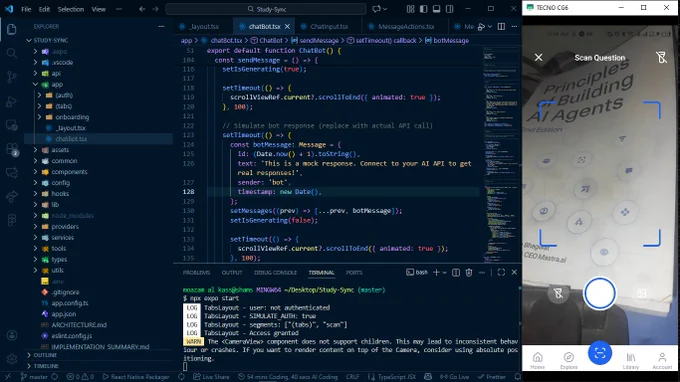
Task: Open the Selection menu
Action: click(x=71, y=9)
